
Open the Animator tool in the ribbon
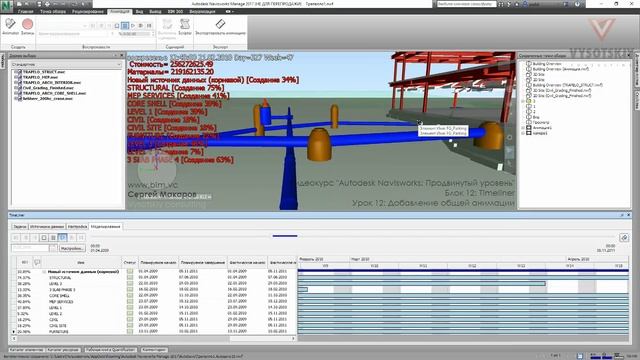10,26
